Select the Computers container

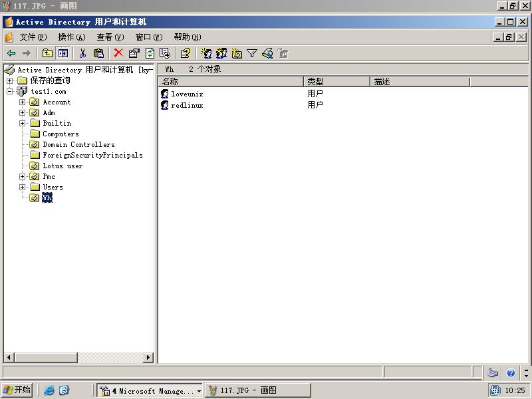61,134
